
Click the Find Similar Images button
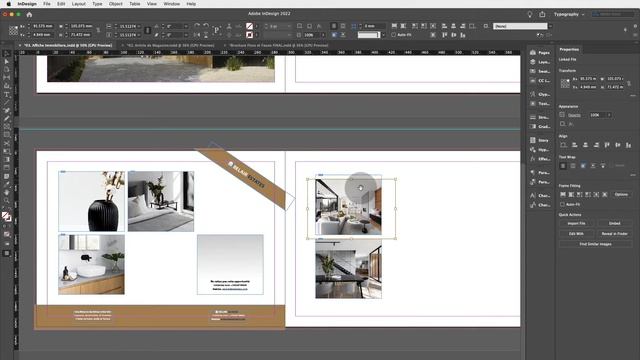[596, 244]
